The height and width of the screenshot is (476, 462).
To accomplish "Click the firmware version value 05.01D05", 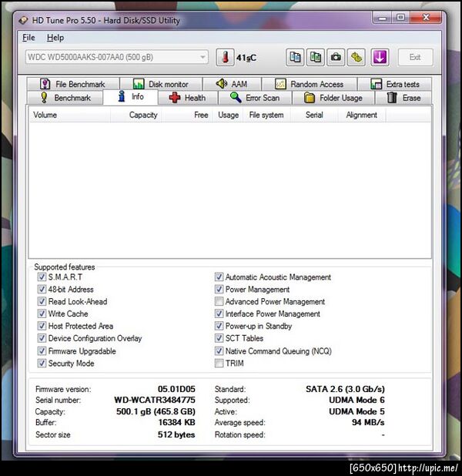I will pyautogui.click(x=176, y=389).
